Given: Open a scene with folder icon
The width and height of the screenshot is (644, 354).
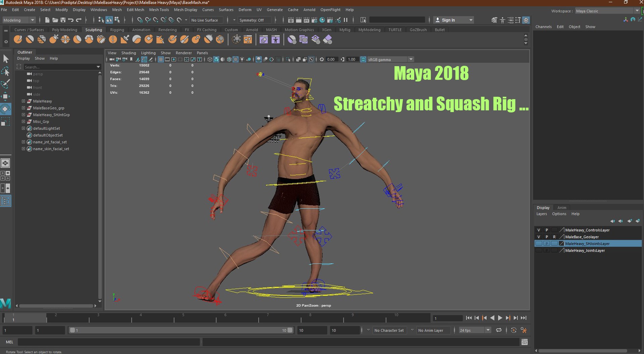Looking at the screenshot, I should point(55,20).
